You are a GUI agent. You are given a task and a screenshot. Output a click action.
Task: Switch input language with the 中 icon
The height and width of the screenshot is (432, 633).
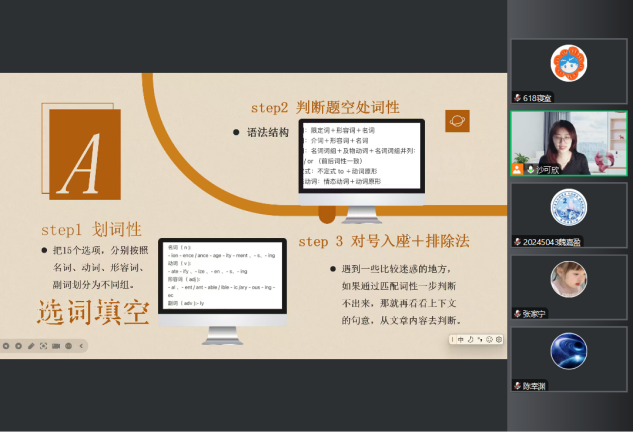[x=461, y=340]
